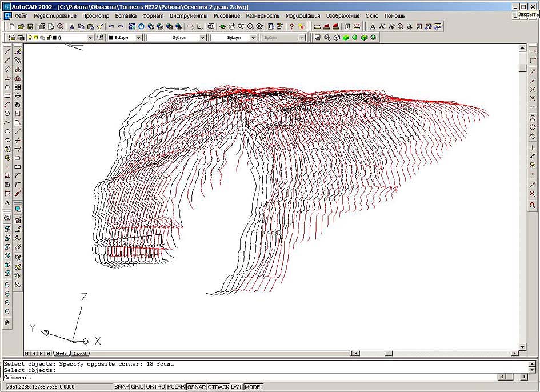The height and width of the screenshot is (392, 540).
Task: Click the Model tab
Action: 62,353
